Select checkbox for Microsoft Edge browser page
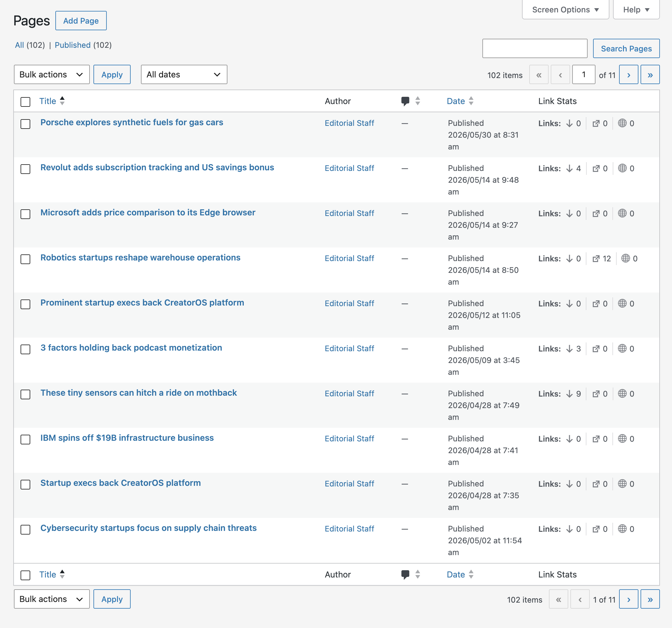 click(x=25, y=214)
